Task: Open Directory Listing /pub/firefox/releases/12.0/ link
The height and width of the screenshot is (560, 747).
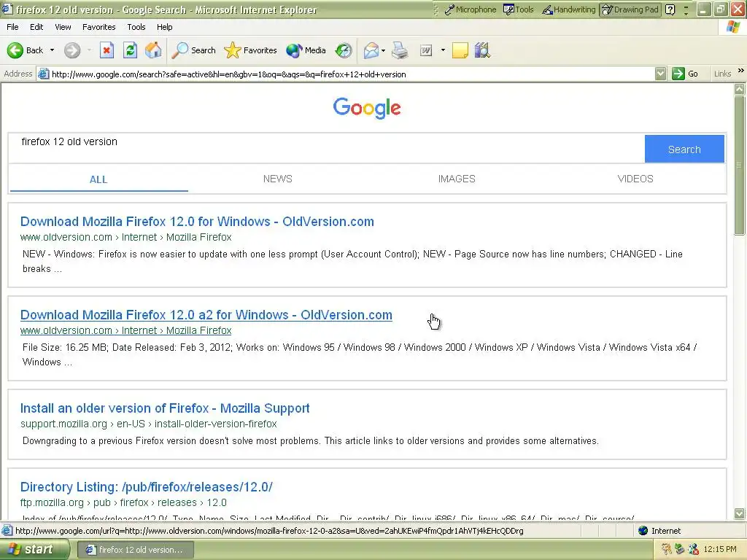Action: click(146, 486)
